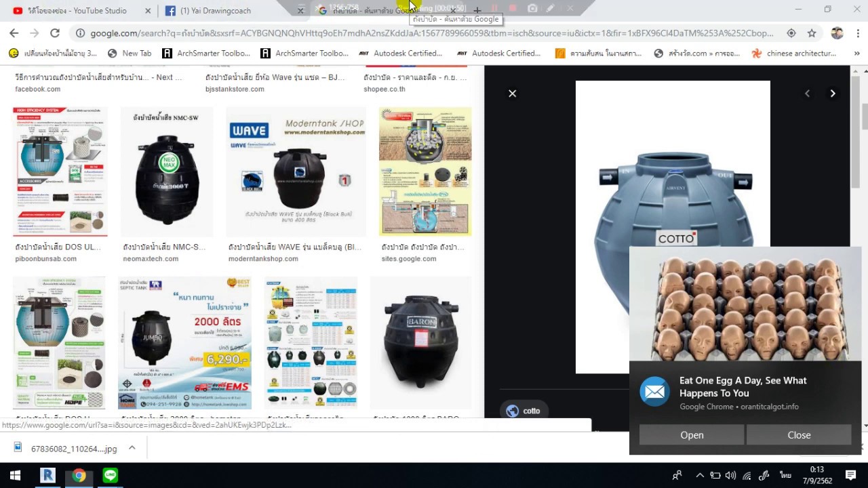Open LINE from the taskbar
The image size is (868, 488).
(x=111, y=475)
